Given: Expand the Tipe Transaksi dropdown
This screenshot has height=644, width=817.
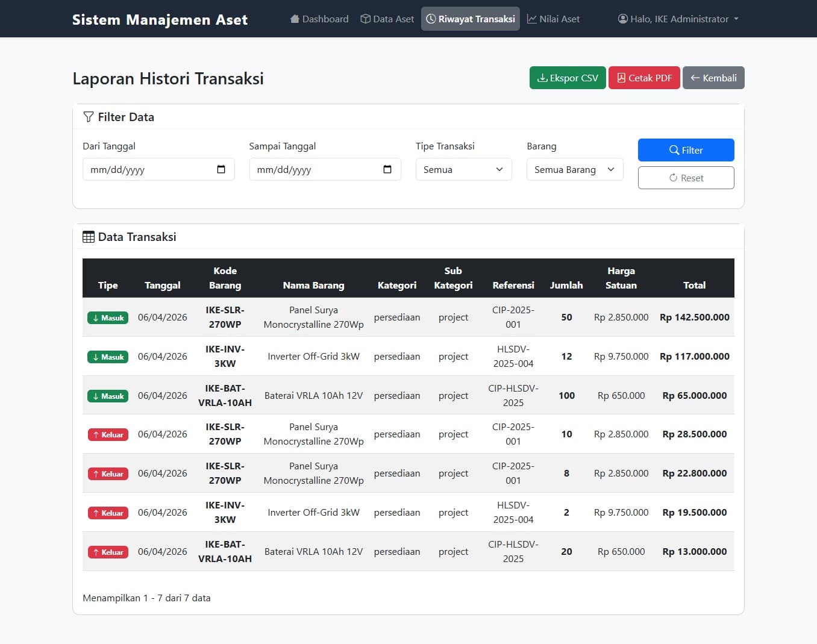Looking at the screenshot, I should click(463, 169).
